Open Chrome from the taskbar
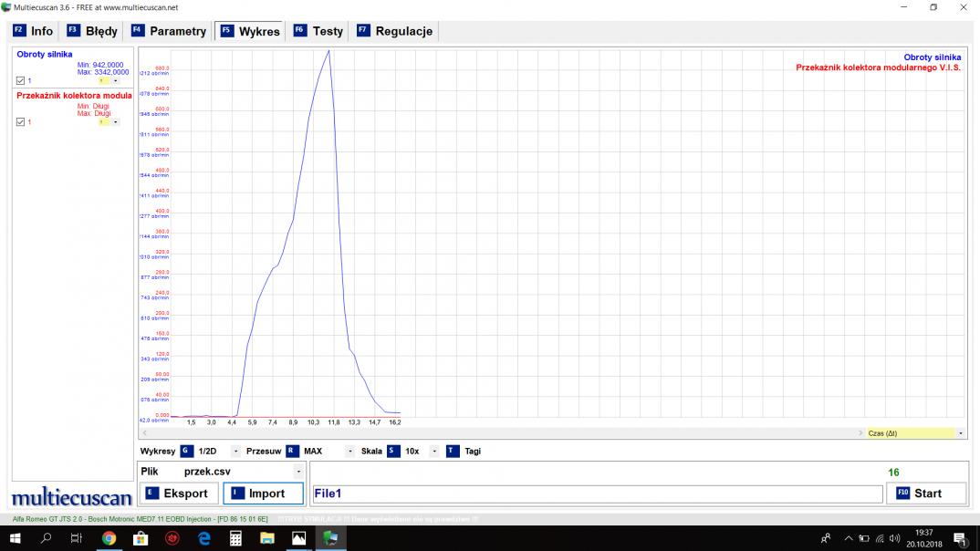The width and height of the screenshot is (980, 551). [x=109, y=538]
